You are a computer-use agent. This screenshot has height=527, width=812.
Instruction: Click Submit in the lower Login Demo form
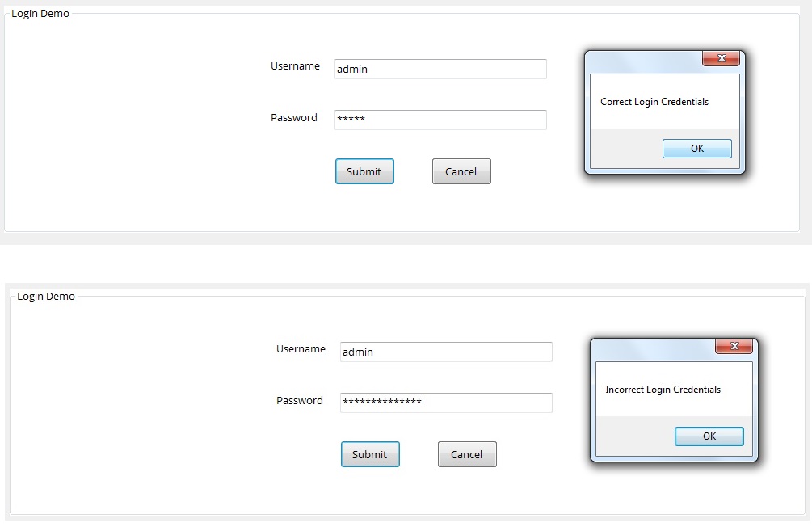pyautogui.click(x=370, y=454)
